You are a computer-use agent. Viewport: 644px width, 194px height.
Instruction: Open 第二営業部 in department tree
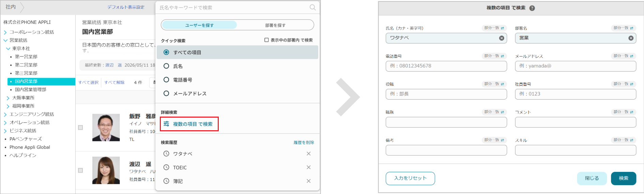click(x=26, y=65)
